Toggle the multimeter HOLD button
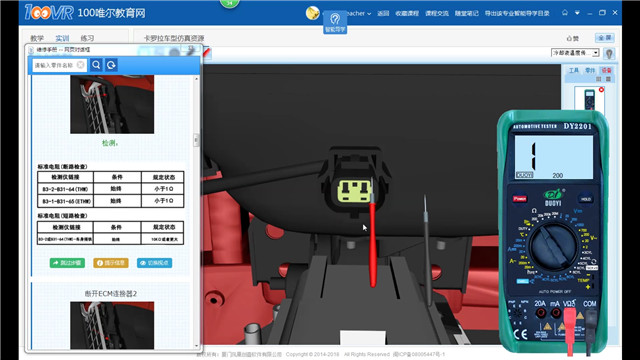The image size is (640, 360). pyautogui.click(x=585, y=199)
